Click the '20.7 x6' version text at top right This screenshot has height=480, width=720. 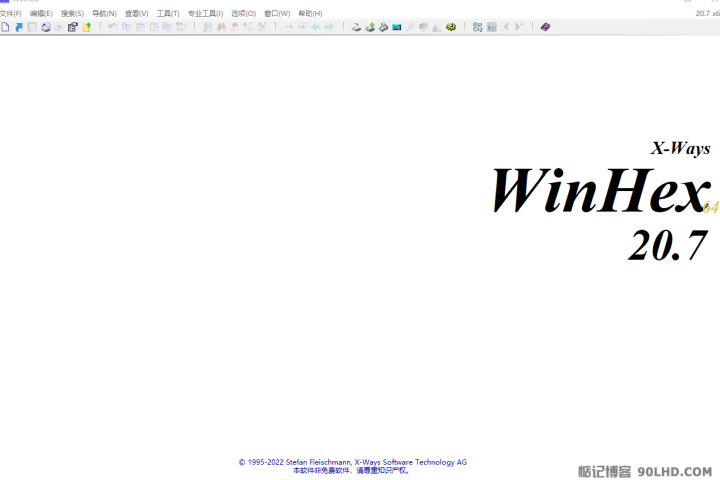tap(708, 14)
